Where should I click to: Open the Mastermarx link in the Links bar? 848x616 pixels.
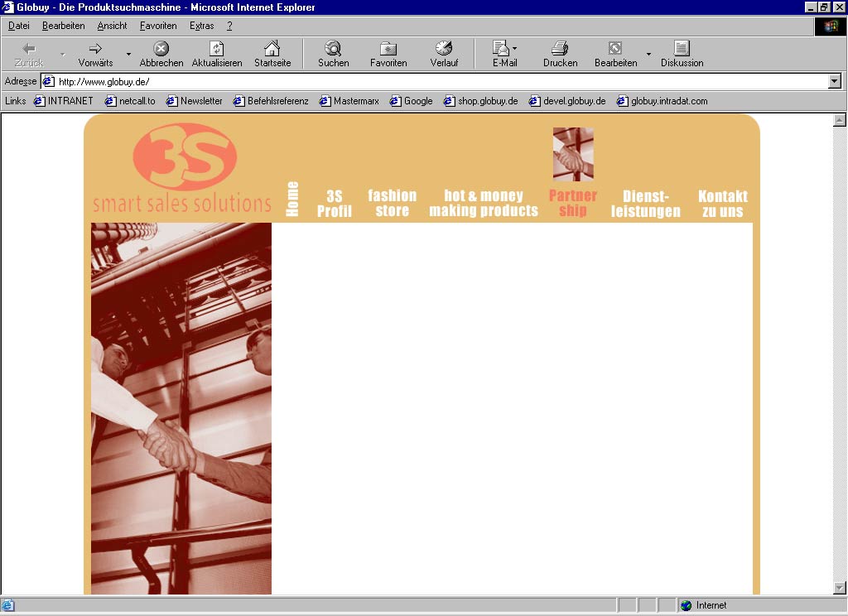pos(349,101)
